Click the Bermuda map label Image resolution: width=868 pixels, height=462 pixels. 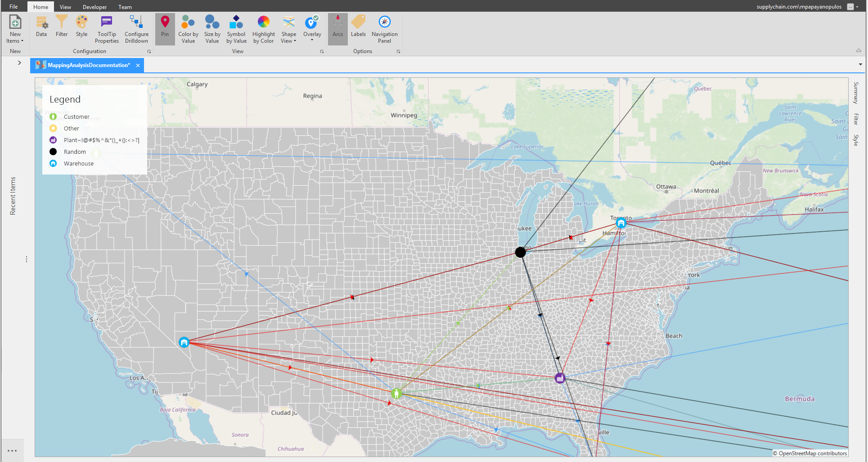(800, 399)
